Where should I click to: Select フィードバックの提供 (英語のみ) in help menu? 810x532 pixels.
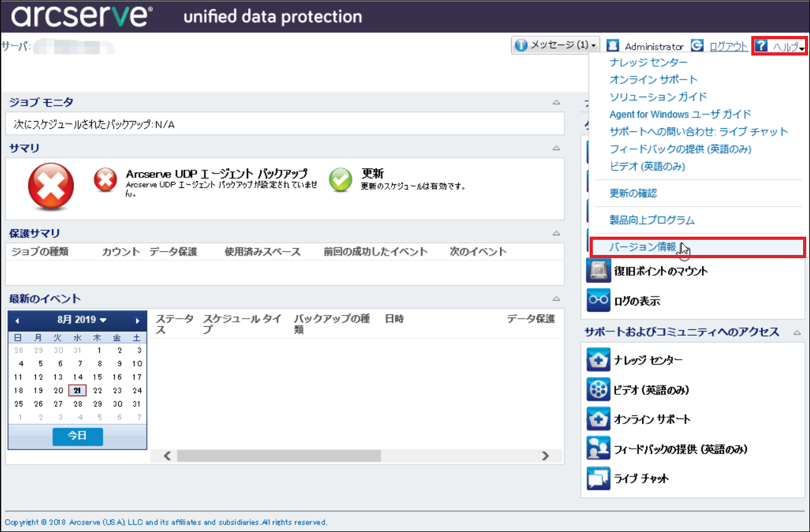[680, 149]
